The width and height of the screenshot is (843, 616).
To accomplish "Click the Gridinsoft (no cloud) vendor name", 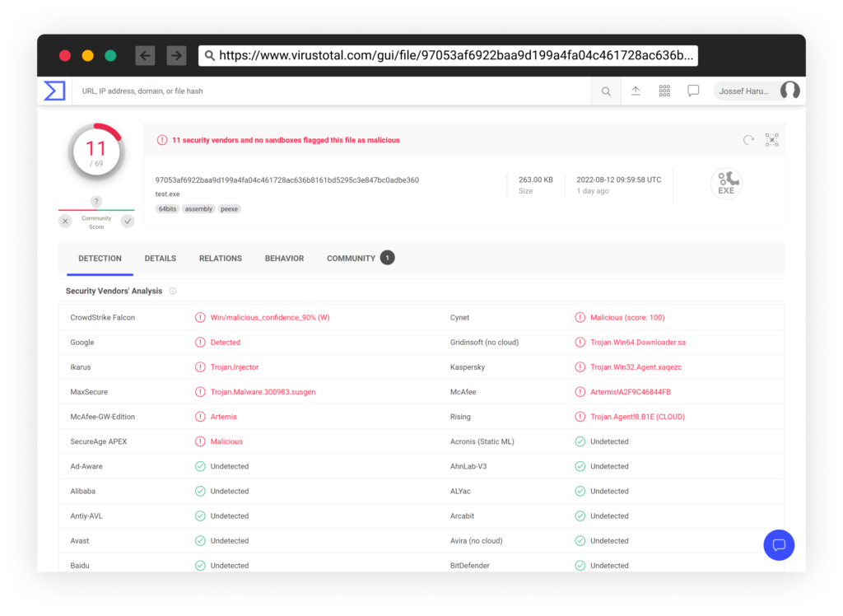I will tap(484, 342).
